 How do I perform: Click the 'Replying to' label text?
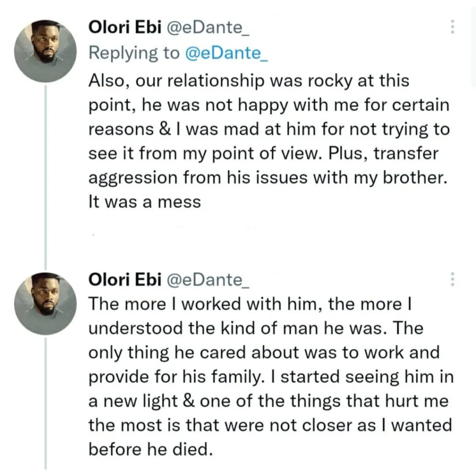134,54
